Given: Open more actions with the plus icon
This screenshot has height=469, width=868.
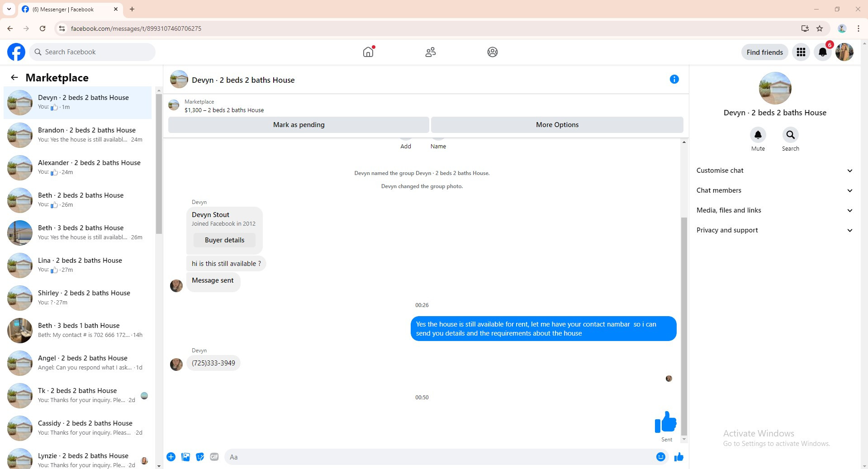Looking at the screenshot, I should [x=171, y=457].
